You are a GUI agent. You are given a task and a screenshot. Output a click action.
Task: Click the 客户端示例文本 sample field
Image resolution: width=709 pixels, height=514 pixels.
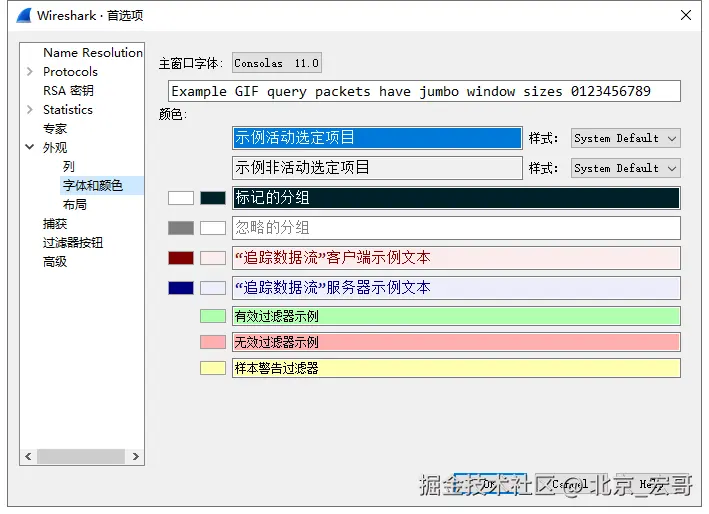tap(456, 258)
